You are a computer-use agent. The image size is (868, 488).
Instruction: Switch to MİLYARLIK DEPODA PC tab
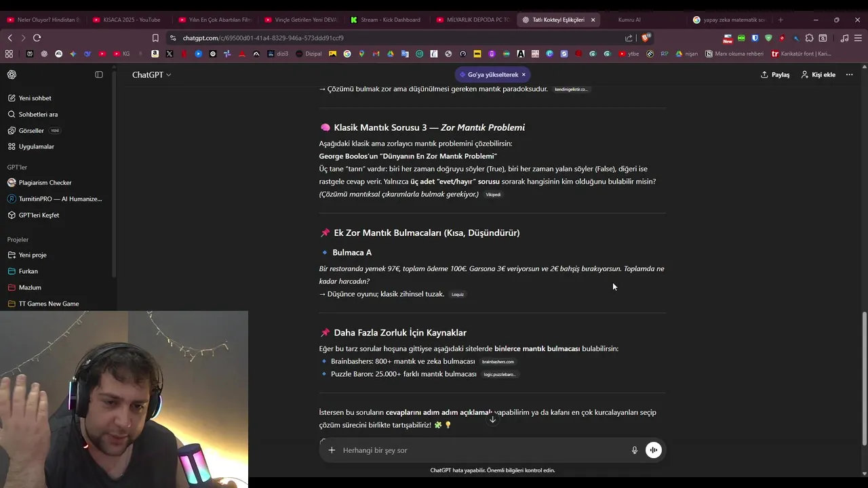pyautogui.click(x=473, y=20)
